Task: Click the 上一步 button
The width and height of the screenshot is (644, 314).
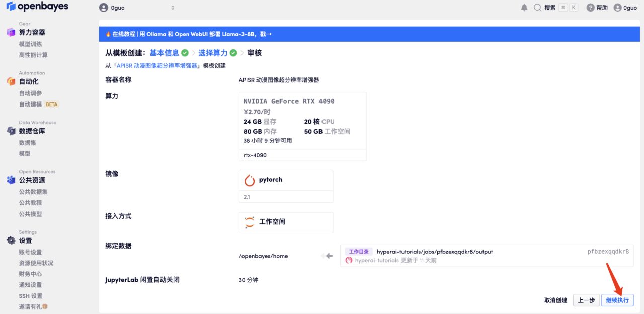Action: coord(586,300)
